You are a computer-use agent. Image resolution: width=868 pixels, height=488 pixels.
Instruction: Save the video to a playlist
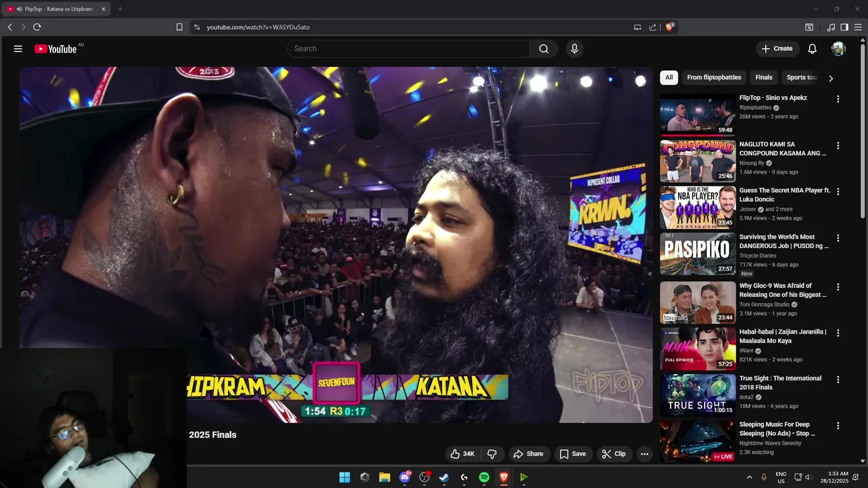572,454
